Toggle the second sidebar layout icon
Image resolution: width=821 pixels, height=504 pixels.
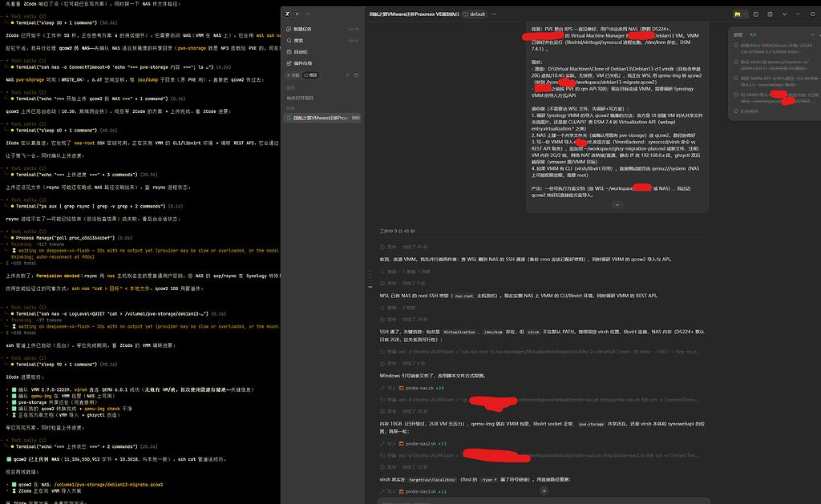[x=770, y=14]
